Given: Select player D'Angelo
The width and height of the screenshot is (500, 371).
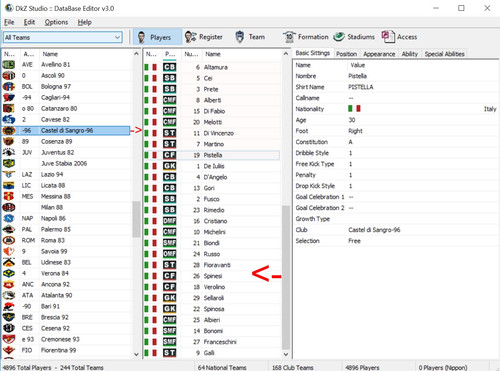Looking at the screenshot, I should pos(213,177).
